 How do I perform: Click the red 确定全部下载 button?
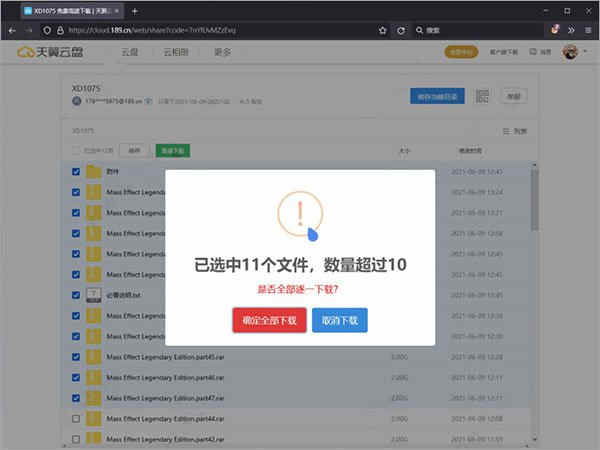click(x=269, y=320)
